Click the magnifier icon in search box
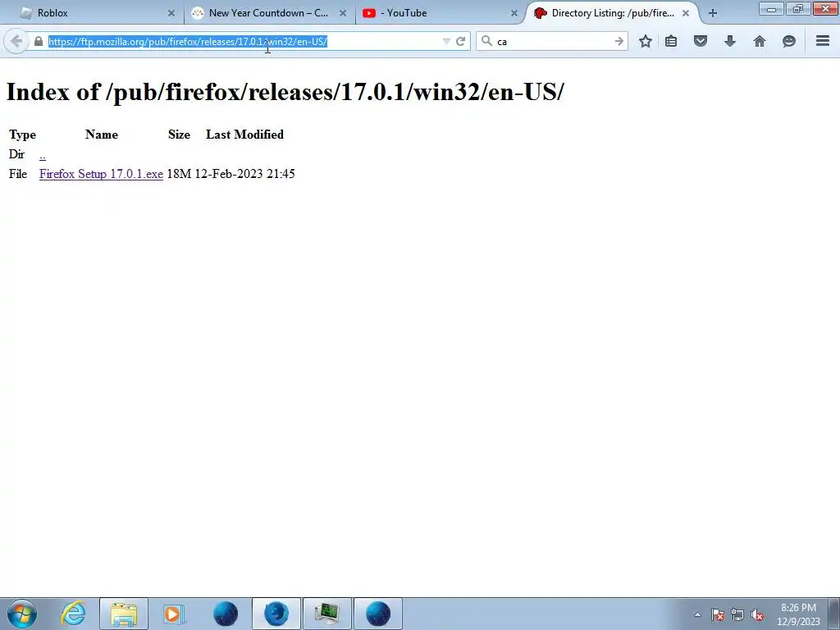This screenshot has width=840, height=630. [x=486, y=41]
